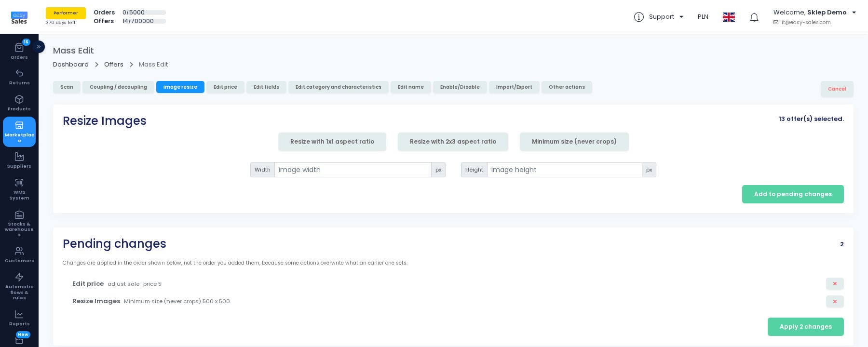Open Edit category and characteristics tab

click(339, 87)
